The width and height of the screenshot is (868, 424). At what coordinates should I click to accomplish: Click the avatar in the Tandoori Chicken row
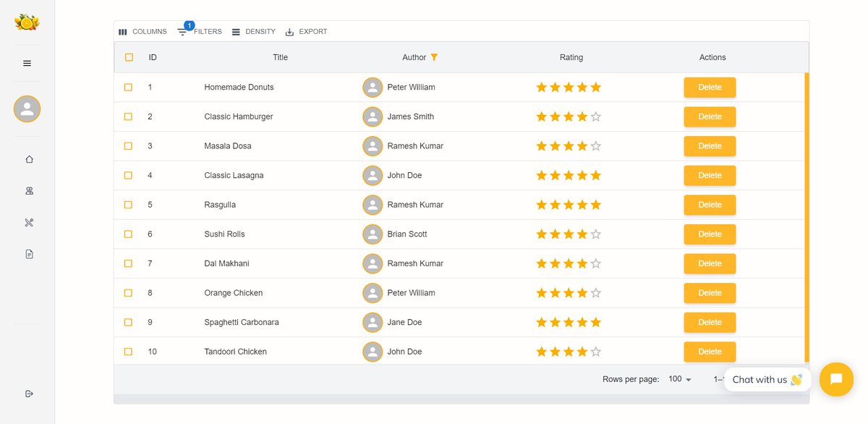(x=373, y=352)
